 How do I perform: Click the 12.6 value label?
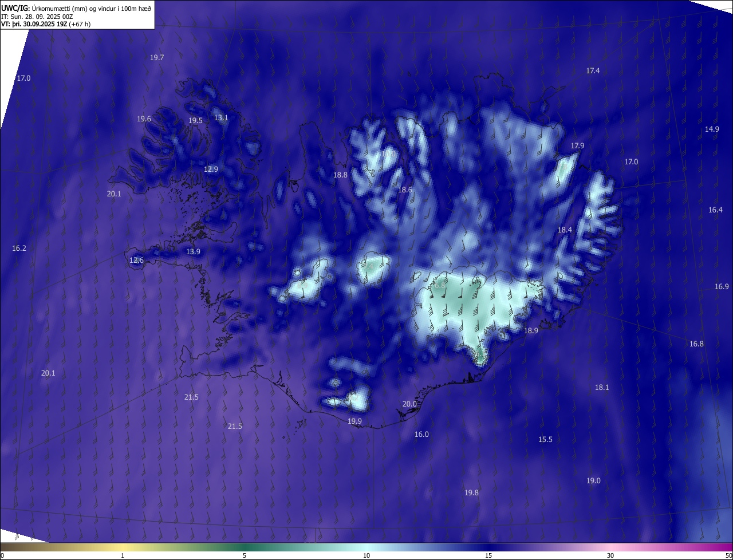[136, 261]
